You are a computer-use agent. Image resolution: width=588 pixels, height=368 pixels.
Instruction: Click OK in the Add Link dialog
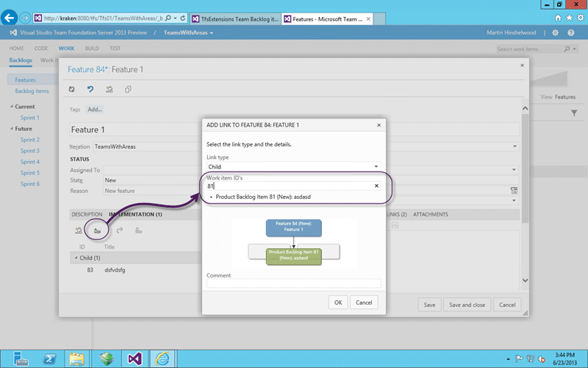coord(338,302)
